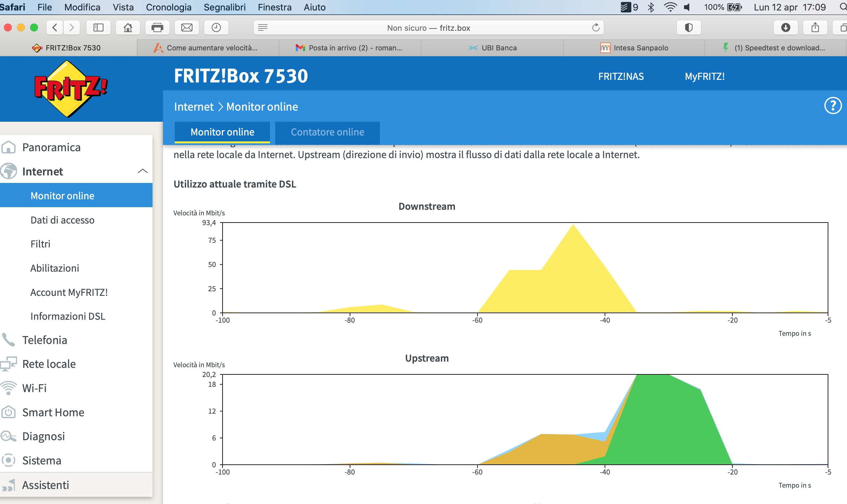This screenshot has width=847, height=504.
Task: Collapse the Internet menu chevron
Action: [143, 171]
